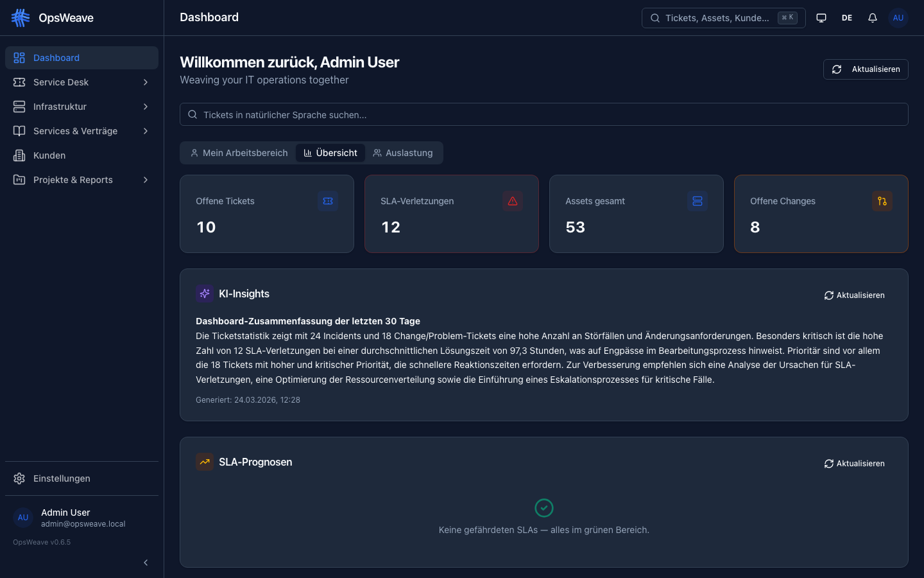Collapse the sidebar with the chevron arrow
Screen dimensions: 924x578
(x=146, y=563)
